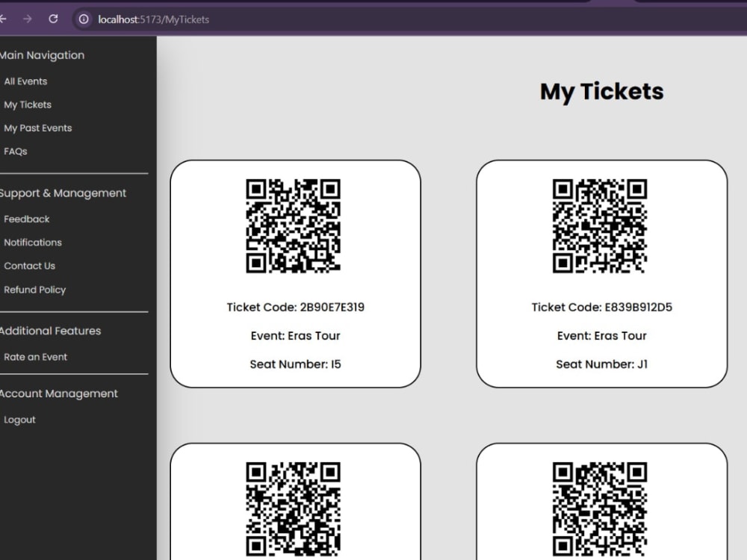Image resolution: width=747 pixels, height=560 pixels.
Task: Open Rate an Event
Action: click(36, 357)
